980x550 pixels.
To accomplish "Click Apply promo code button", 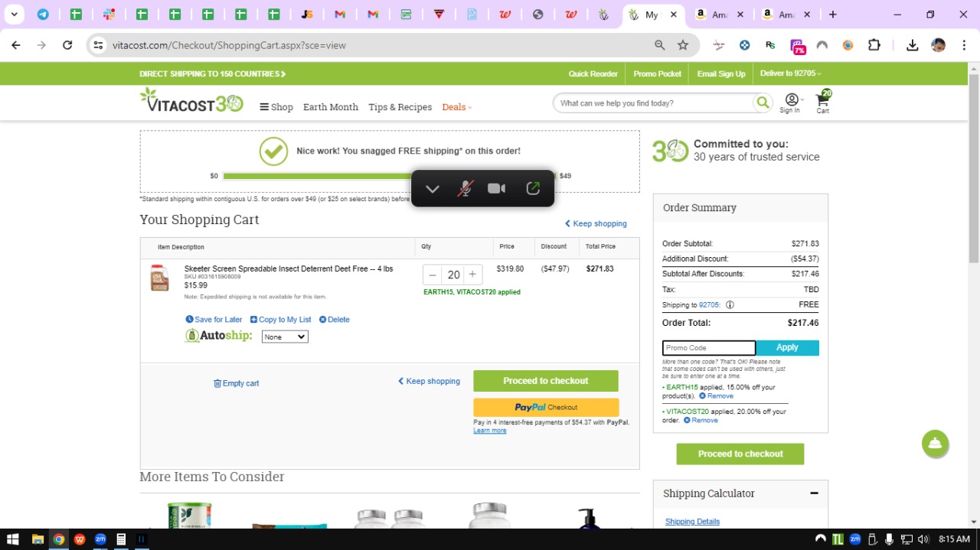I will coord(787,348).
